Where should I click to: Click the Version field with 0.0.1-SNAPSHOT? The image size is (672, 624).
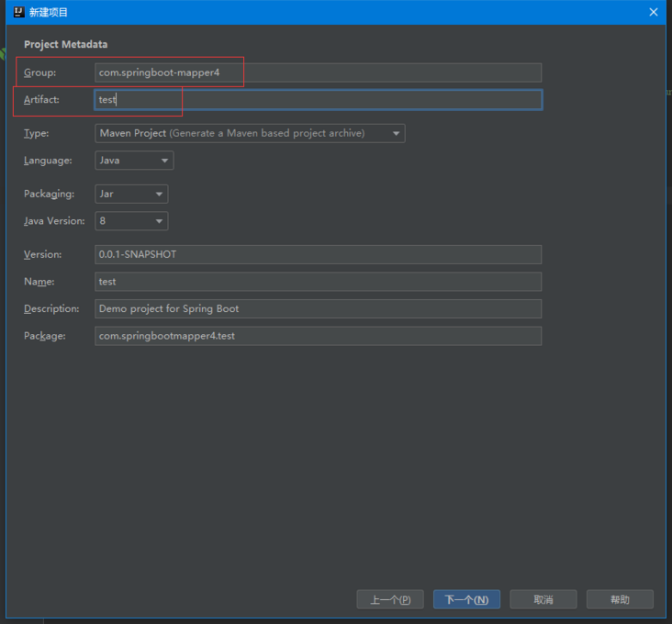318,254
